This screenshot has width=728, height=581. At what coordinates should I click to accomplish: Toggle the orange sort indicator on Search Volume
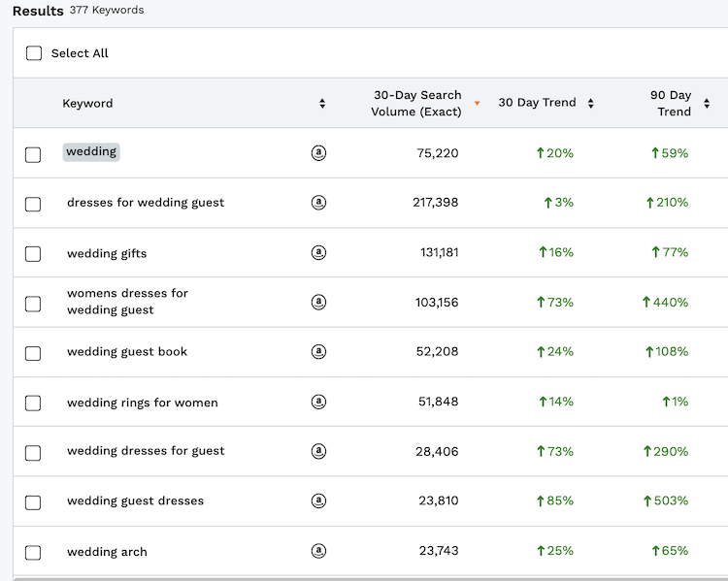pyautogui.click(x=477, y=104)
